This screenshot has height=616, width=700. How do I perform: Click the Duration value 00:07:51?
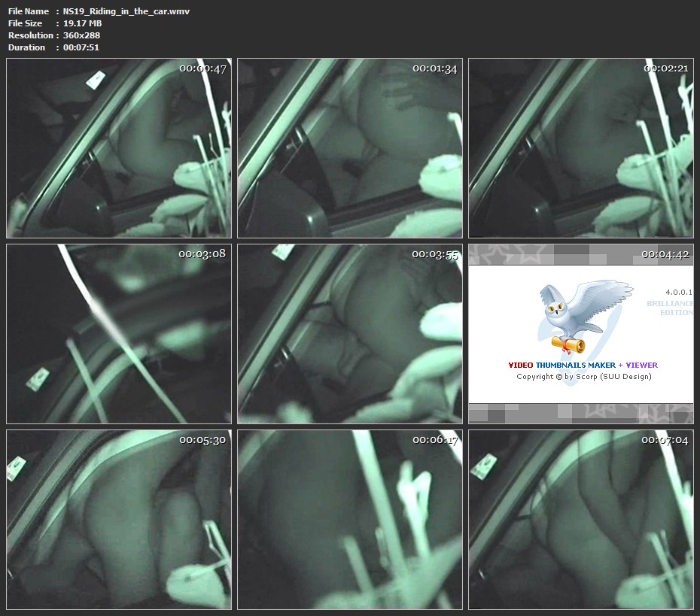coord(81,47)
